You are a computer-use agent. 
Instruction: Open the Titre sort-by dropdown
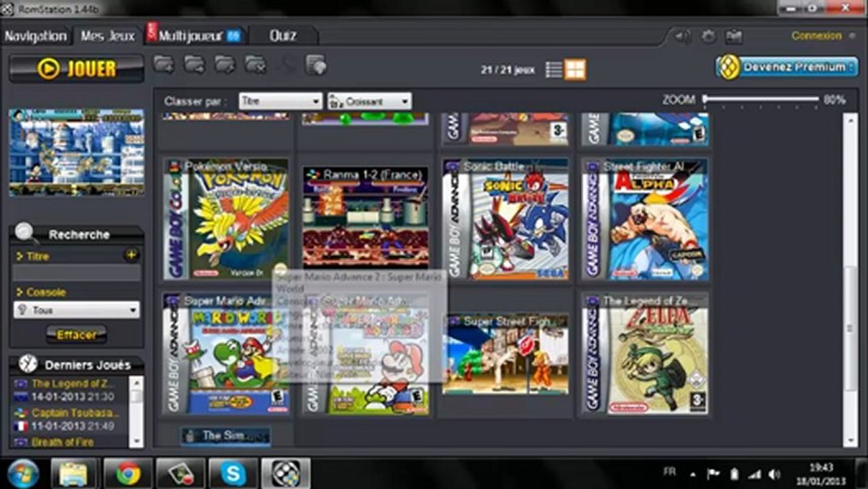pyautogui.click(x=280, y=101)
